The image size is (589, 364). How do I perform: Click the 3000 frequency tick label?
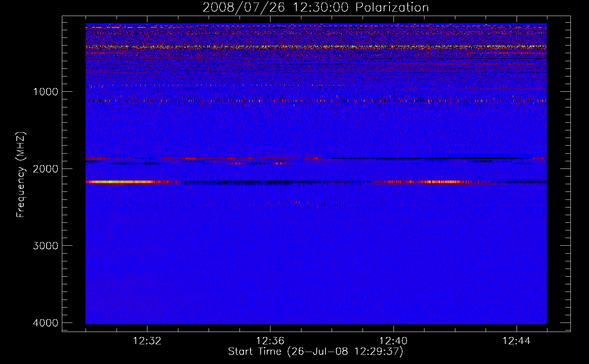tap(46, 246)
